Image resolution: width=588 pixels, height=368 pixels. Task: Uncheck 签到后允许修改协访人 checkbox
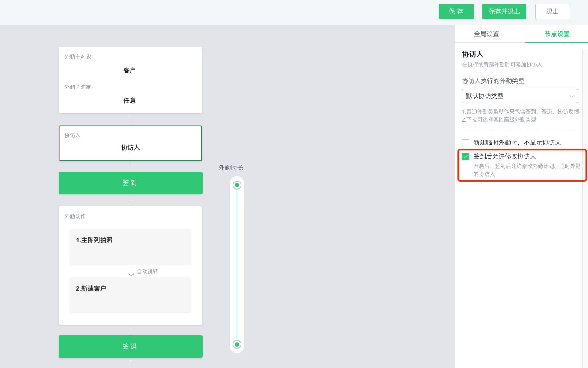465,157
